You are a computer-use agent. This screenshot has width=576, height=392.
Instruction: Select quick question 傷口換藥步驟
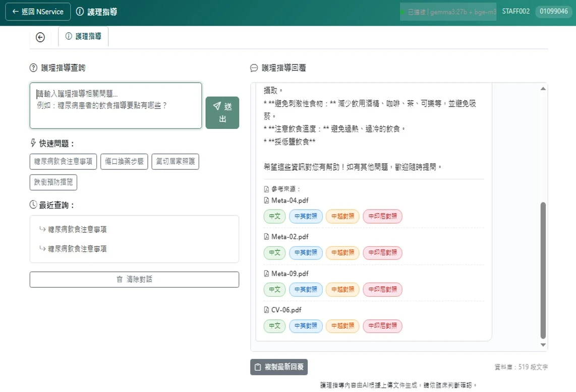click(x=124, y=162)
